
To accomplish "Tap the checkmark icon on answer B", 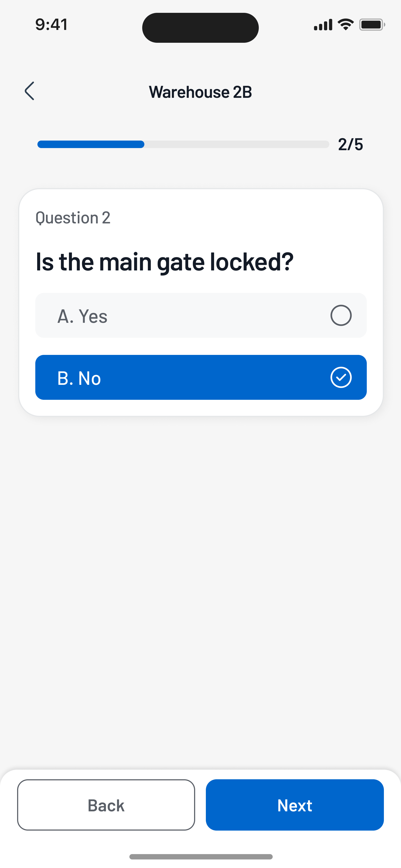I will pyautogui.click(x=341, y=378).
